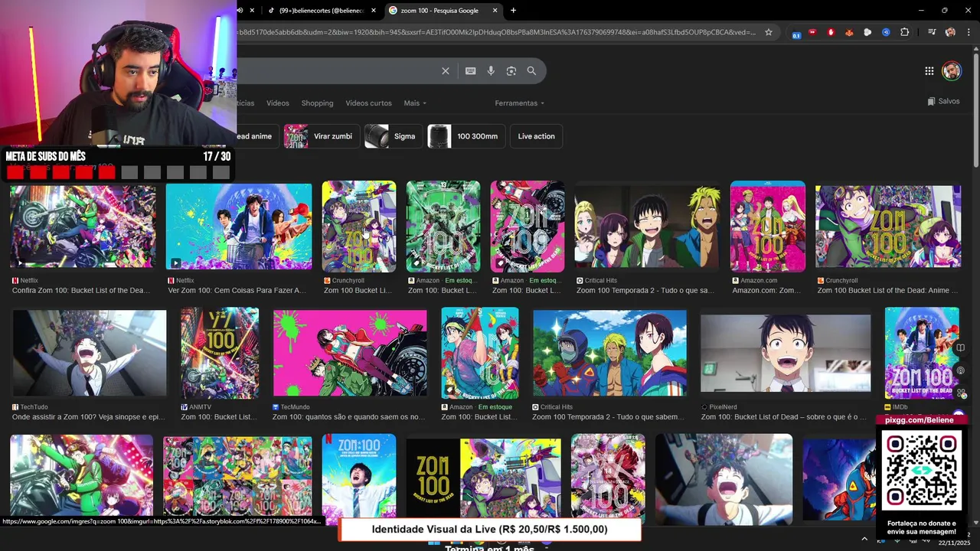Open ANMTV Zom 100 Bucket List image

click(220, 353)
